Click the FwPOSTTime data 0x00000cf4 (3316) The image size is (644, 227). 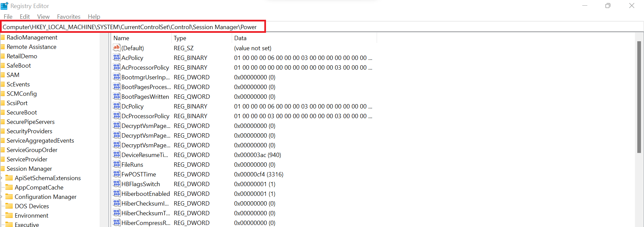[259, 174]
